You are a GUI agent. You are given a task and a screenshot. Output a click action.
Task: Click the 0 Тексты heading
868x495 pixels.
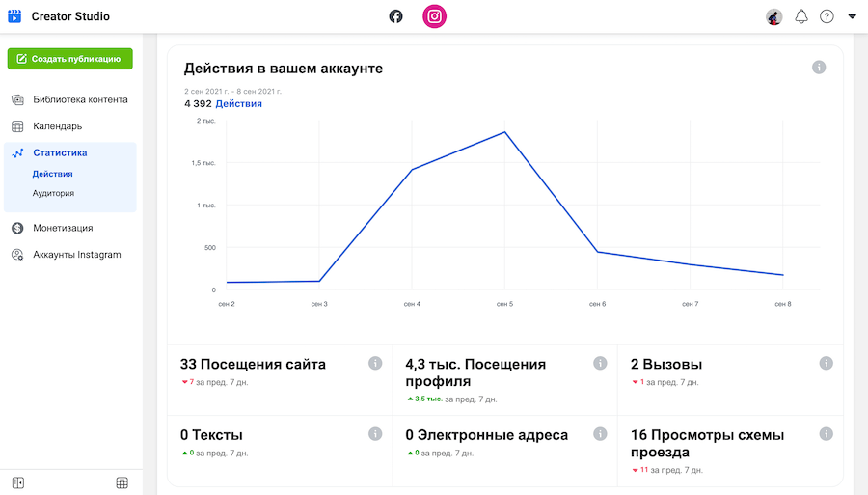pyautogui.click(x=211, y=435)
